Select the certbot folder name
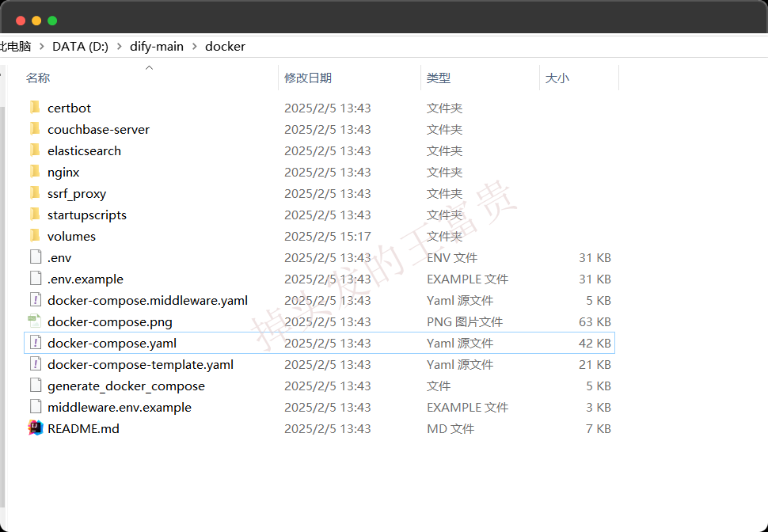Viewport: 768px width, 532px height. click(x=69, y=108)
